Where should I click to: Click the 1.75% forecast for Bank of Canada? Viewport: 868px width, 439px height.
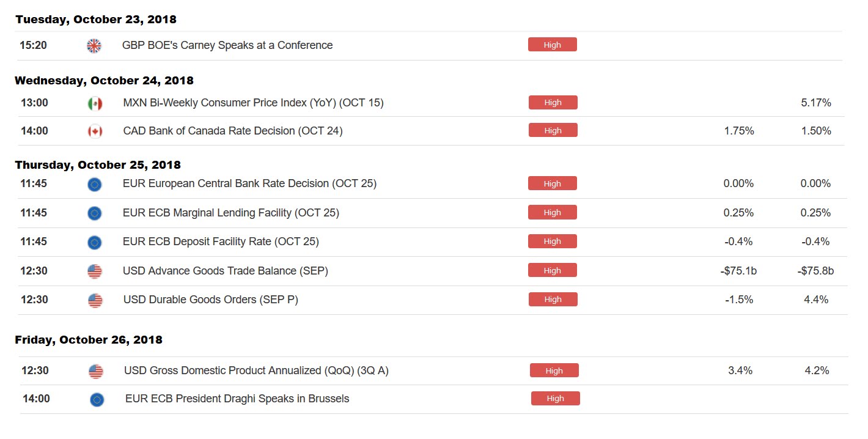click(x=738, y=131)
